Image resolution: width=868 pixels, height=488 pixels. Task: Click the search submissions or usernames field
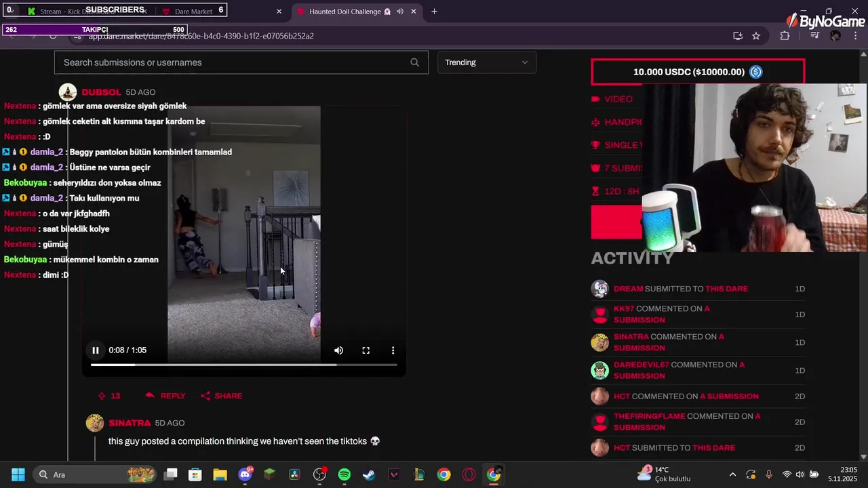point(241,62)
